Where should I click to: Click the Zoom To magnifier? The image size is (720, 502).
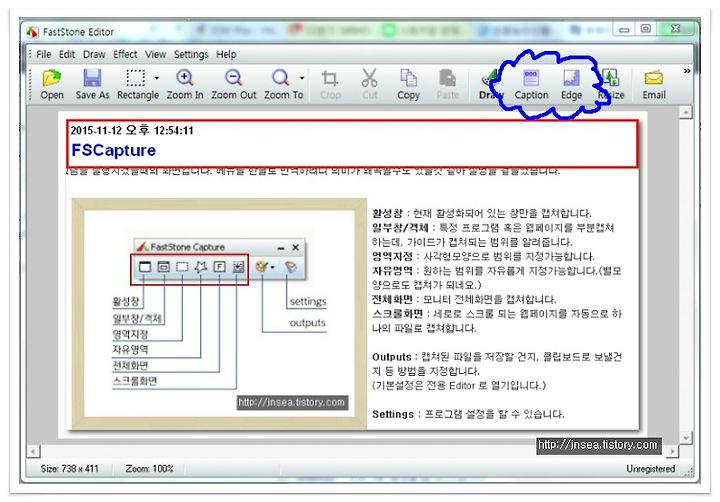(281, 78)
